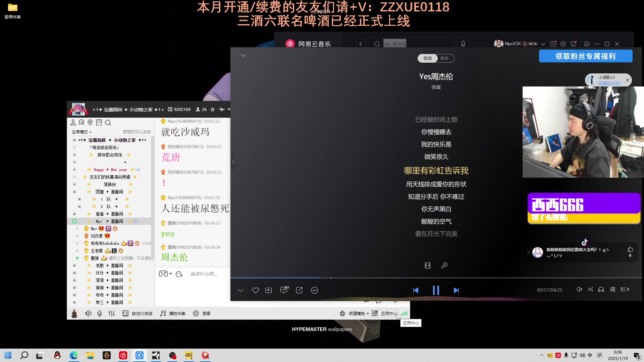Screen dimensions: 644x362
Task: Open the voice search microphone icon
Action: tap(463, 44)
